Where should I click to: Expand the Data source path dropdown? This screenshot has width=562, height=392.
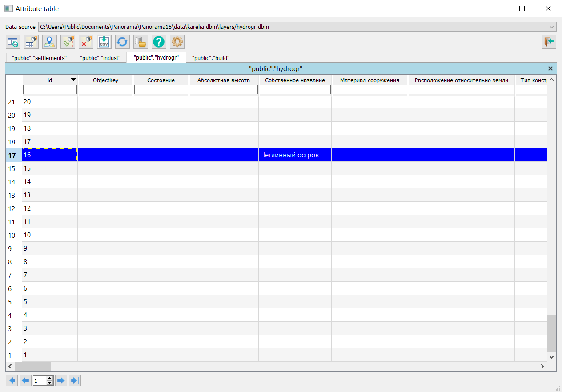552,27
